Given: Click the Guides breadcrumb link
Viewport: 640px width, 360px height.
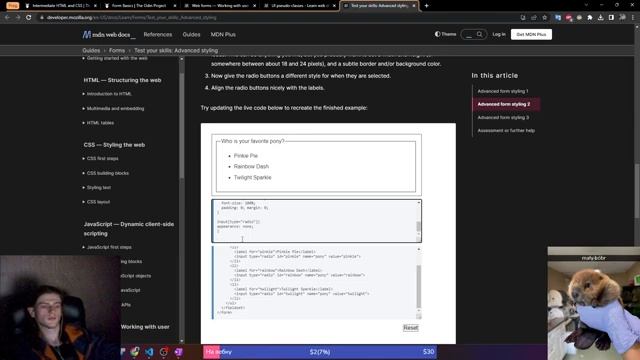Looking at the screenshot, I should click(91, 51).
